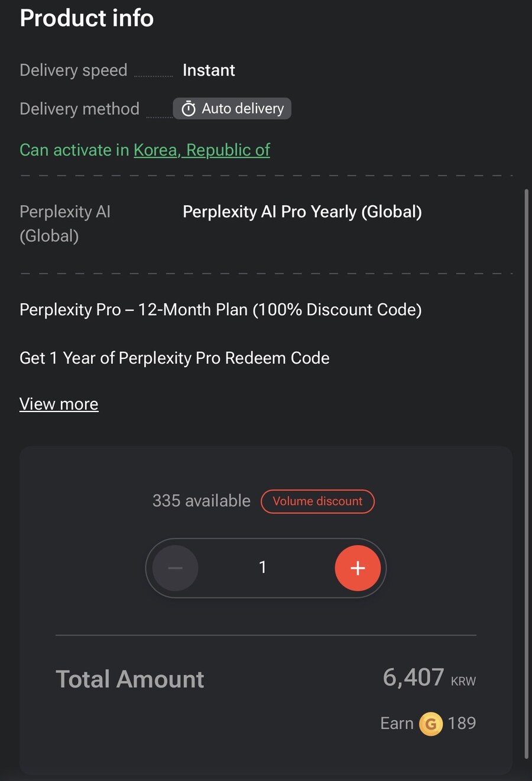Image resolution: width=532 pixels, height=781 pixels.
Task: Expand description with View more
Action: 59,404
